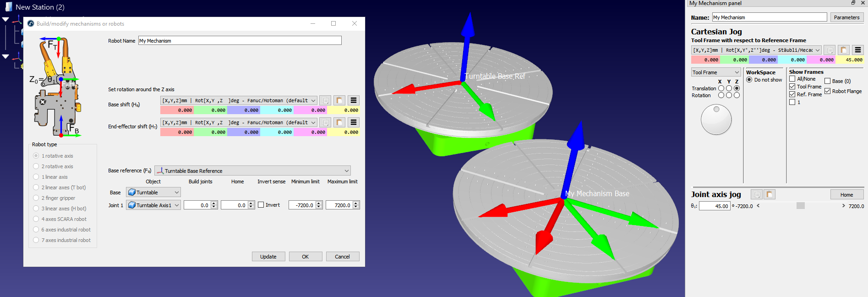Click paste icon in Cartesian Jog section

844,50
